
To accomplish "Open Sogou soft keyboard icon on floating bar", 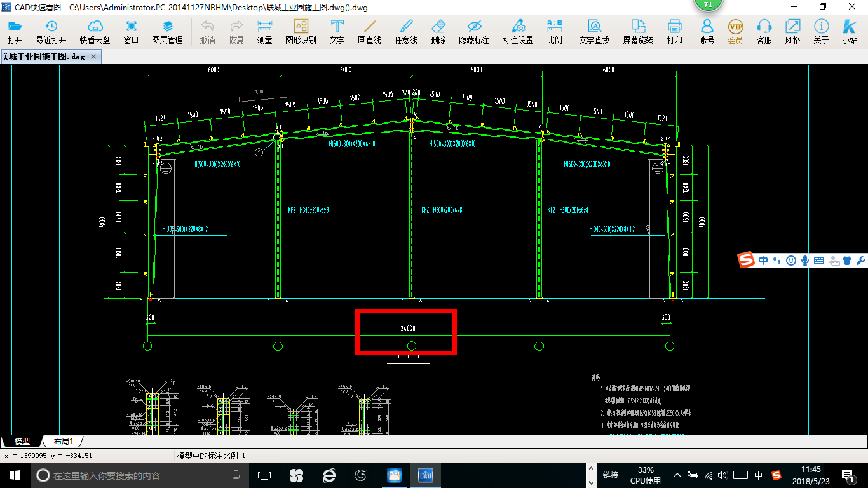I will coord(819,261).
